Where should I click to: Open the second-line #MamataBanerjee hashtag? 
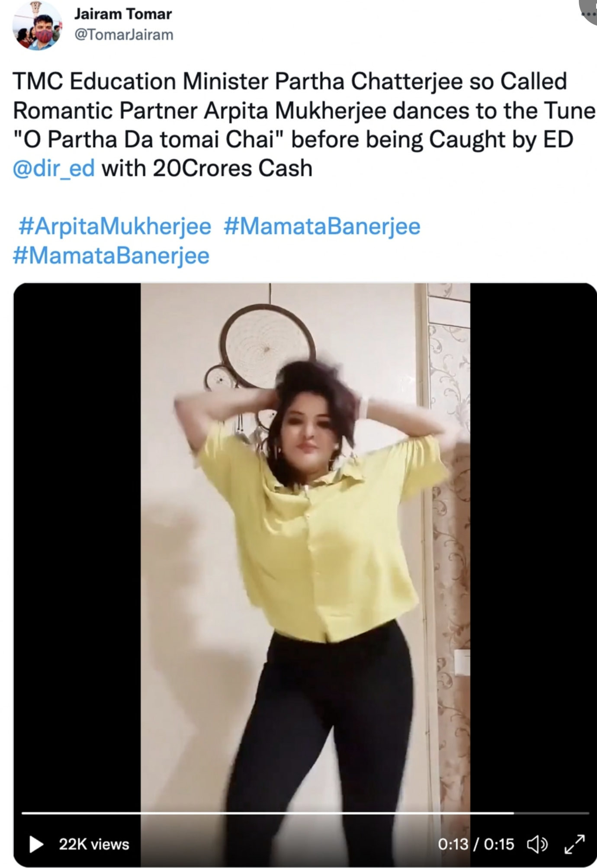(x=111, y=255)
